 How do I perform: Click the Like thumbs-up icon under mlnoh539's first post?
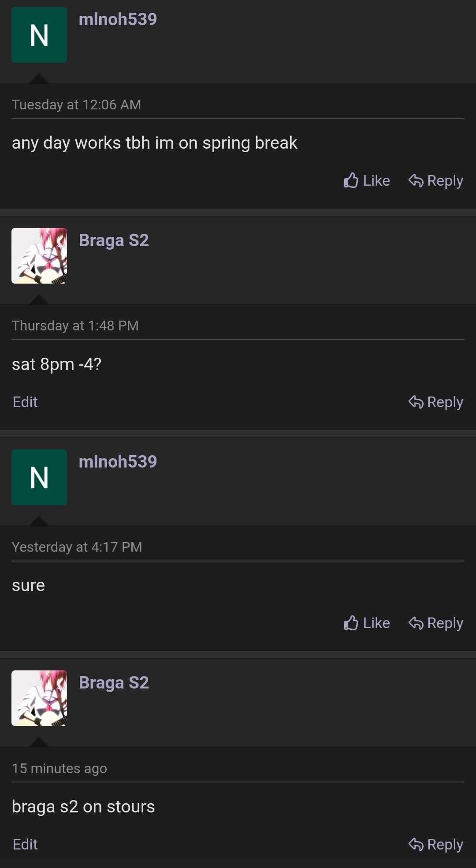click(351, 180)
